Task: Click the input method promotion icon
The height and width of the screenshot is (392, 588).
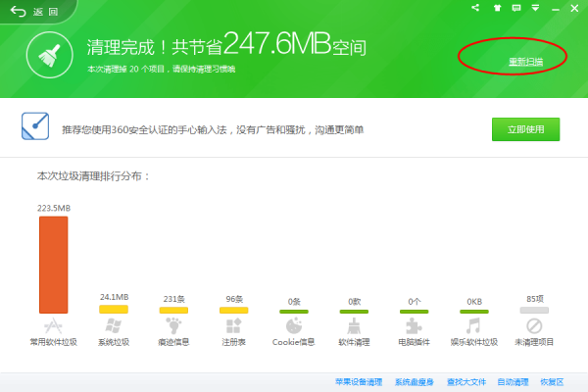Action: (x=35, y=127)
